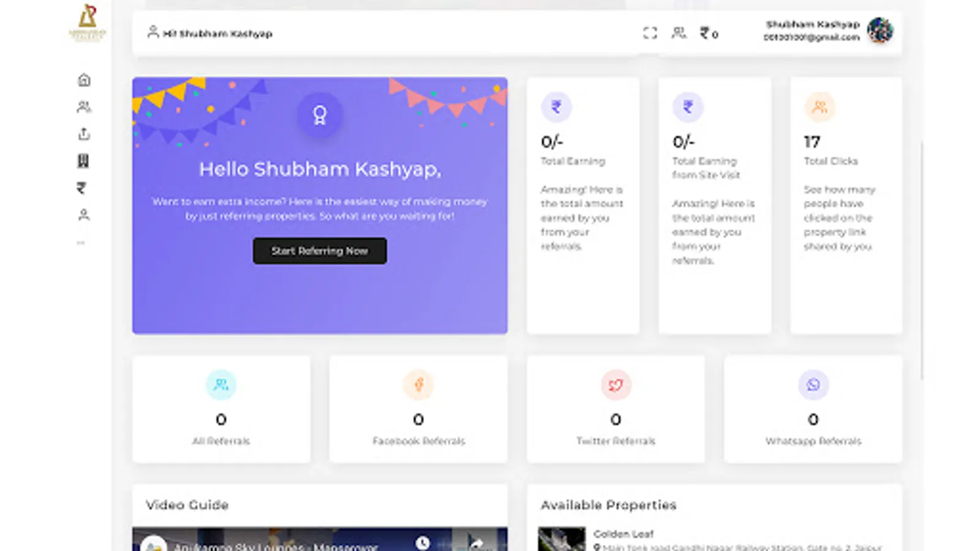Click the rupee icon on the Total Earning card
The width and height of the screenshot is (980, 551).
556,107
